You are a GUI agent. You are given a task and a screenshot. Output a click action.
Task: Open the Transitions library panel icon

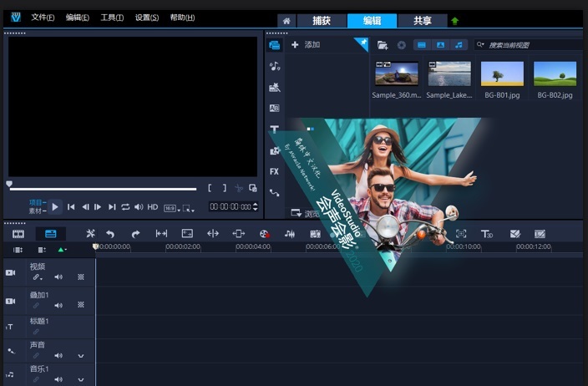[x=274, y=108]
